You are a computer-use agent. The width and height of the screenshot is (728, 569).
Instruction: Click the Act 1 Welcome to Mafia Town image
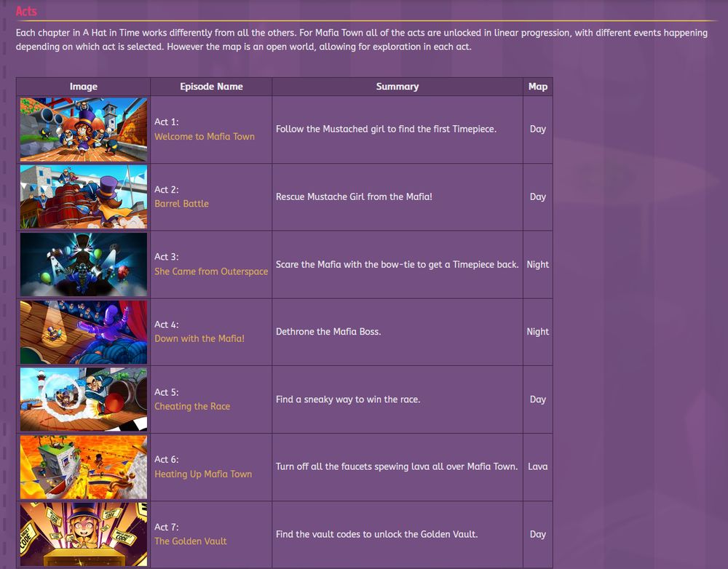tap(84, 130)
